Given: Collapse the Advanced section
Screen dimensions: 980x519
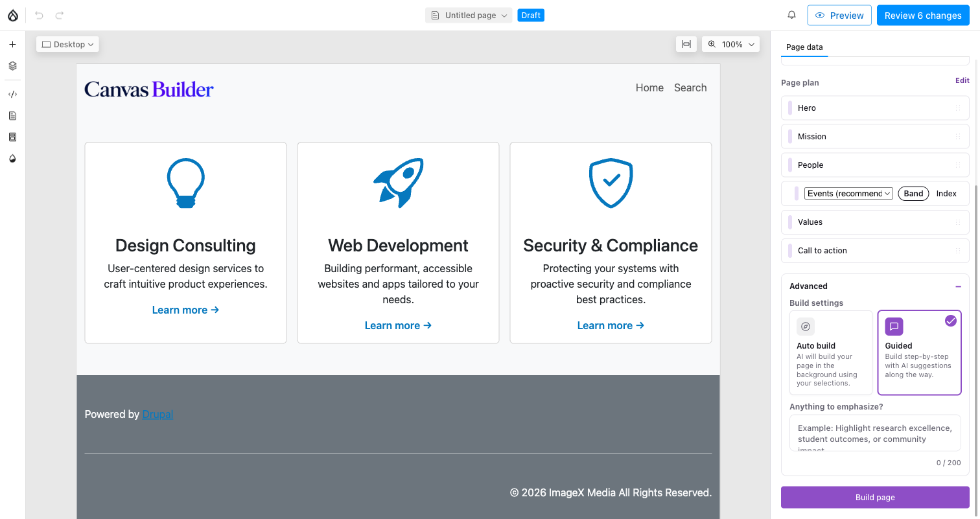Looking at the screenshot, I should click(x=958, y=286).
